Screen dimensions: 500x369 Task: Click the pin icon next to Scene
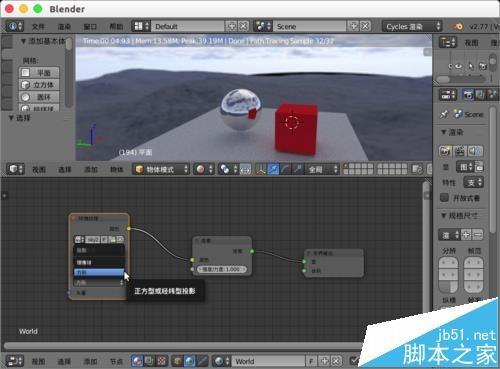(444, 115)
